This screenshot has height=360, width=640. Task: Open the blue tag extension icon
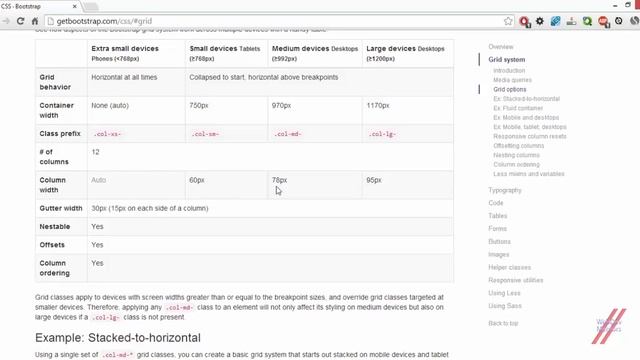(x=556, y=21)
